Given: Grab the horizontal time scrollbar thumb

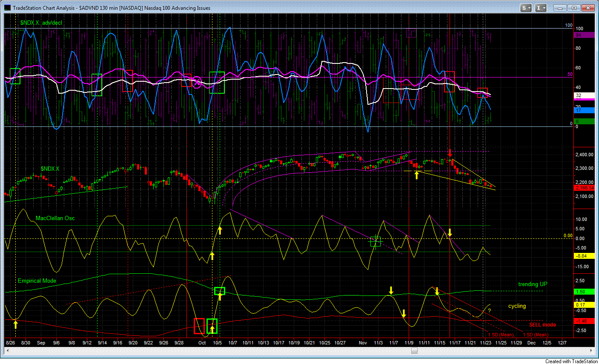Looking at the screenshot, I should (x=414, y=351).
